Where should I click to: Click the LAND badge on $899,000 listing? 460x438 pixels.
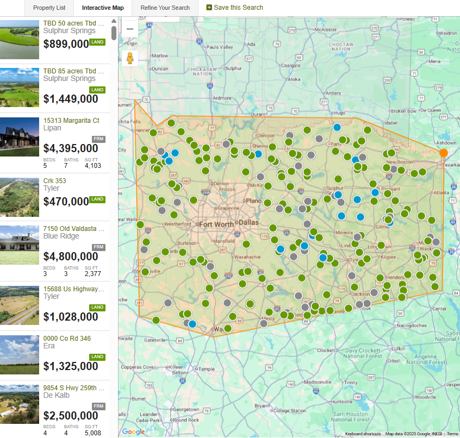97,42
